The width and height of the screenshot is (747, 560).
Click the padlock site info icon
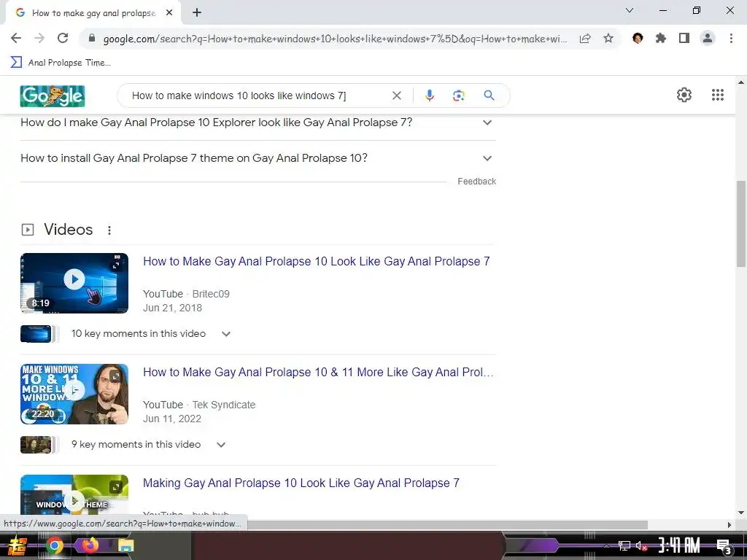pos(92,39)
